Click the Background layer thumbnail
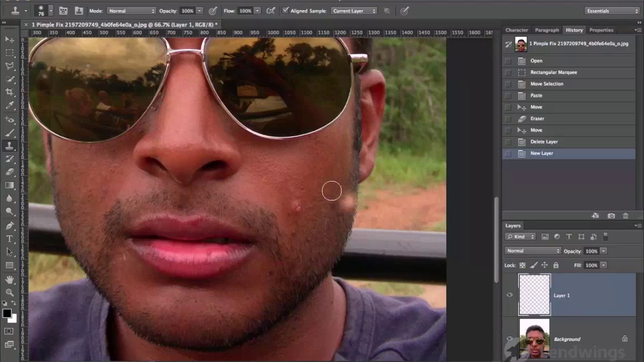 pyautogui.click(x=534, y=339)
